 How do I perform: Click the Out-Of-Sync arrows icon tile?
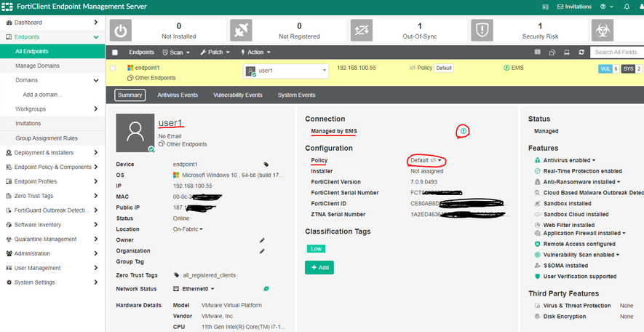[362, 31]
